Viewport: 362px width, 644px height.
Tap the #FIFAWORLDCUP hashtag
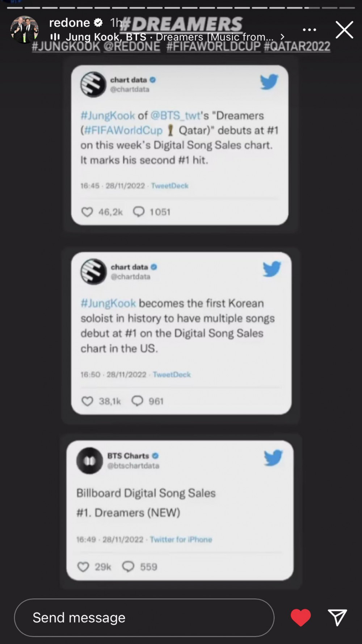214,46
